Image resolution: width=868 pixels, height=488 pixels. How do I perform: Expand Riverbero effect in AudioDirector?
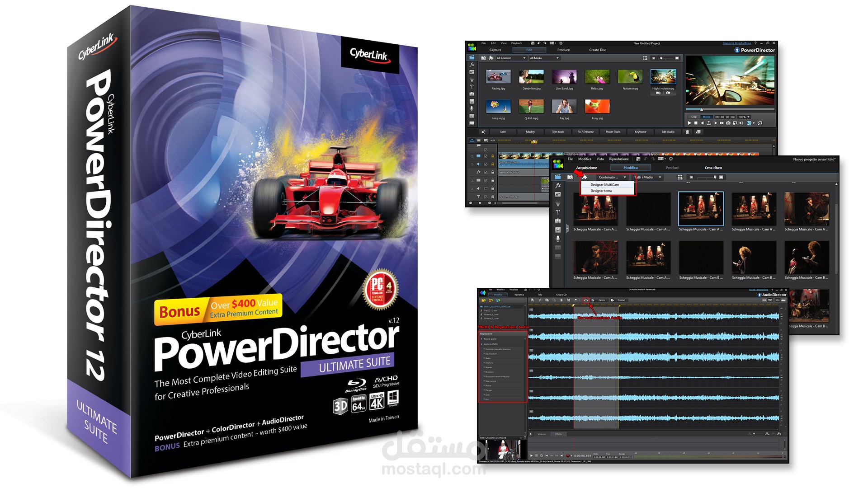tap(484, 372)
